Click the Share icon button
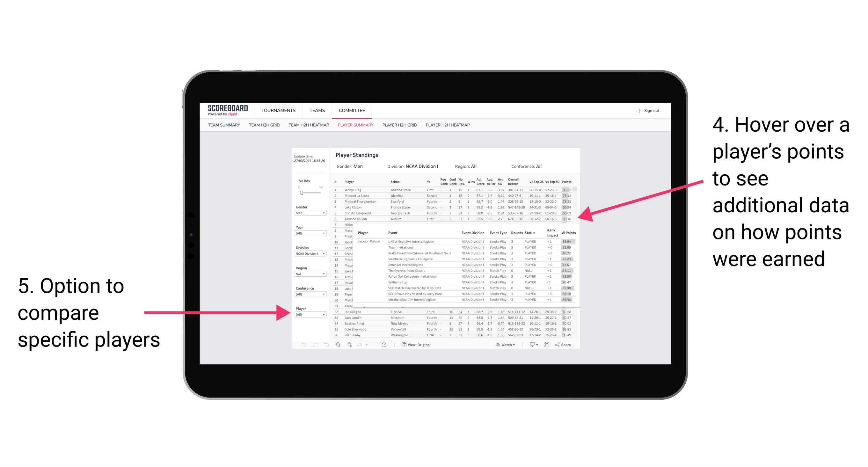868x467 pixels. [x=560, y=344]
